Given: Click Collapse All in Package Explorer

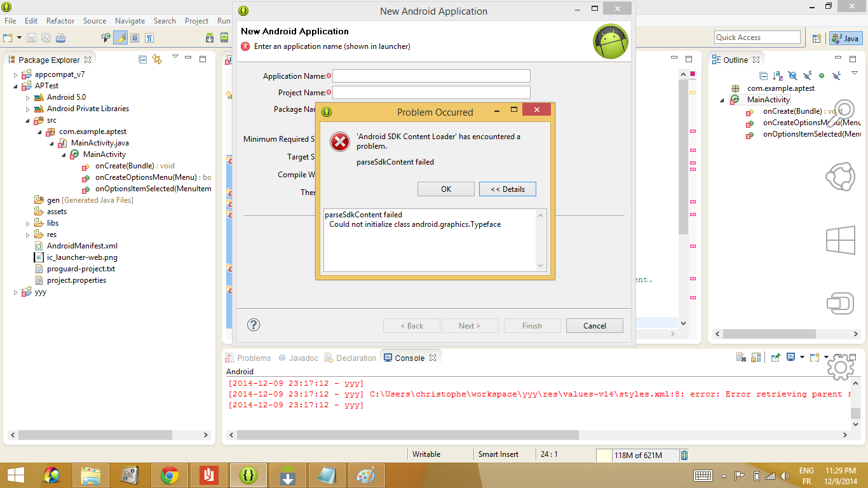Looking at the screenshot, I should coord(143,59).
